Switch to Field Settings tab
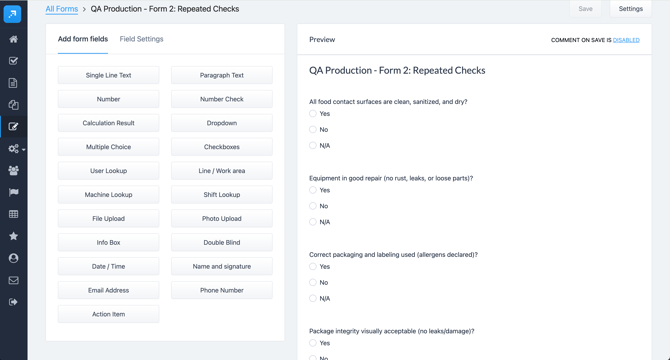Viewport: 670px width, 360px height. 141,39
